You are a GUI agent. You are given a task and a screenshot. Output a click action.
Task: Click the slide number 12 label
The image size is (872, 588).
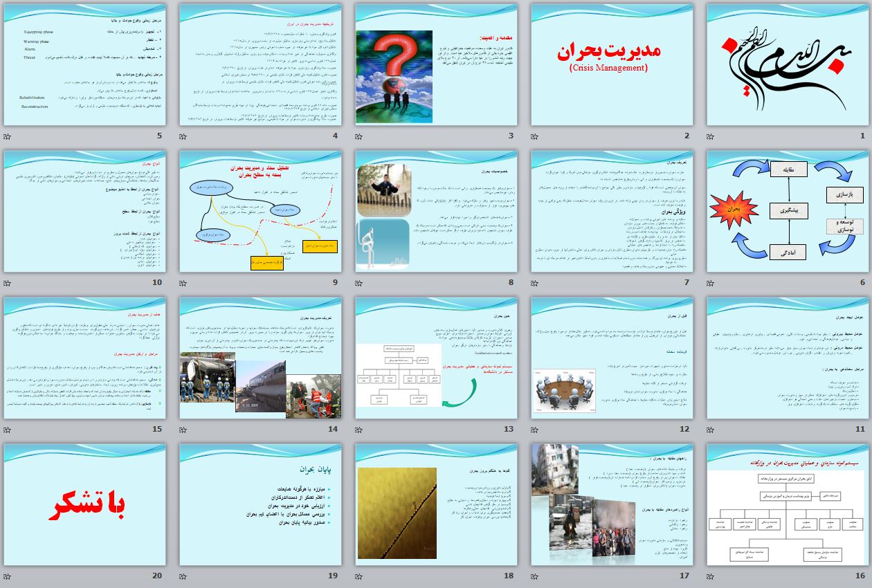tap(684, 429)
